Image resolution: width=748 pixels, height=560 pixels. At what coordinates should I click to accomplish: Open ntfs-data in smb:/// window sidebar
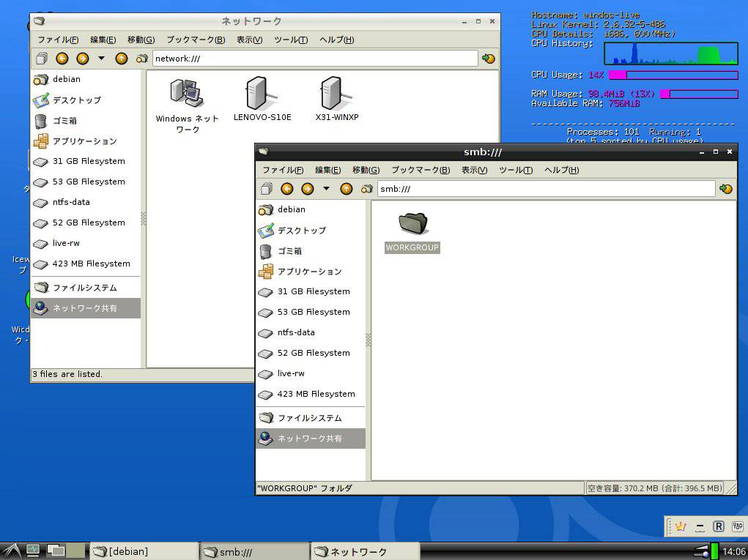pyautogui.click(x=311, y=332)
